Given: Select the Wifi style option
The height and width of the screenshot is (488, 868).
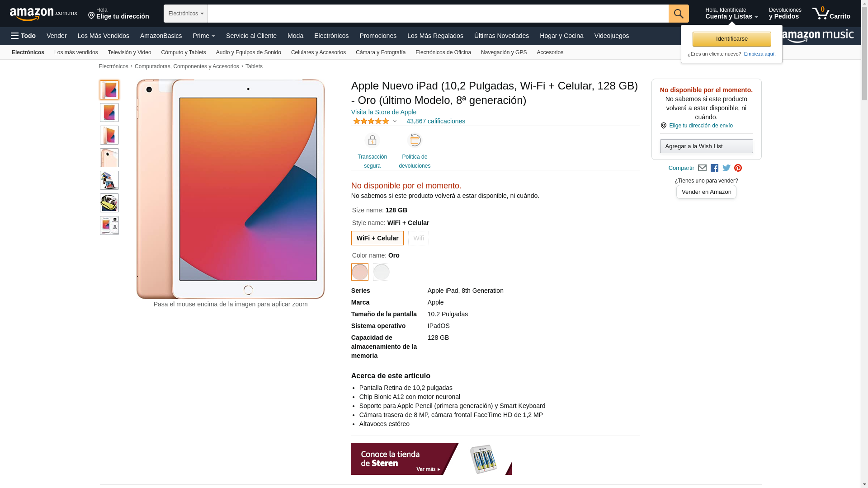Looking at the screenshot, I should (419, 238).
